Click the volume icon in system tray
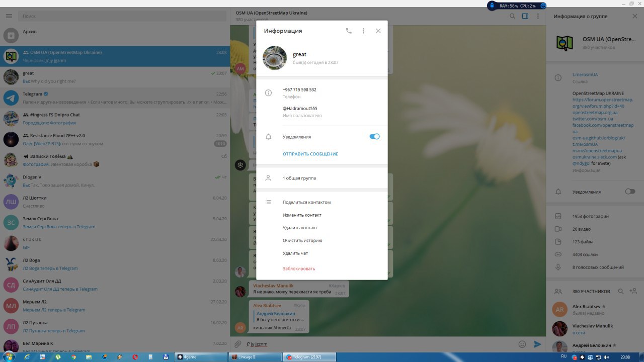This screenshot has height=362, width=644. pos(607,356)
